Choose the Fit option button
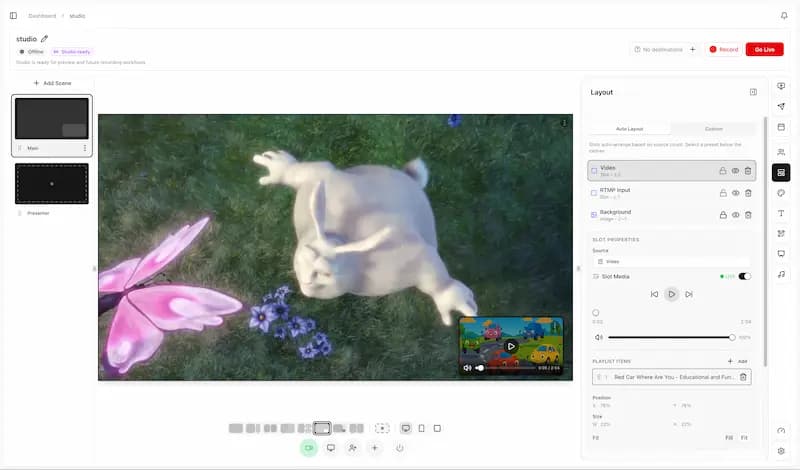The width and height of the screenshot is (800, 470). coord(744,438)
